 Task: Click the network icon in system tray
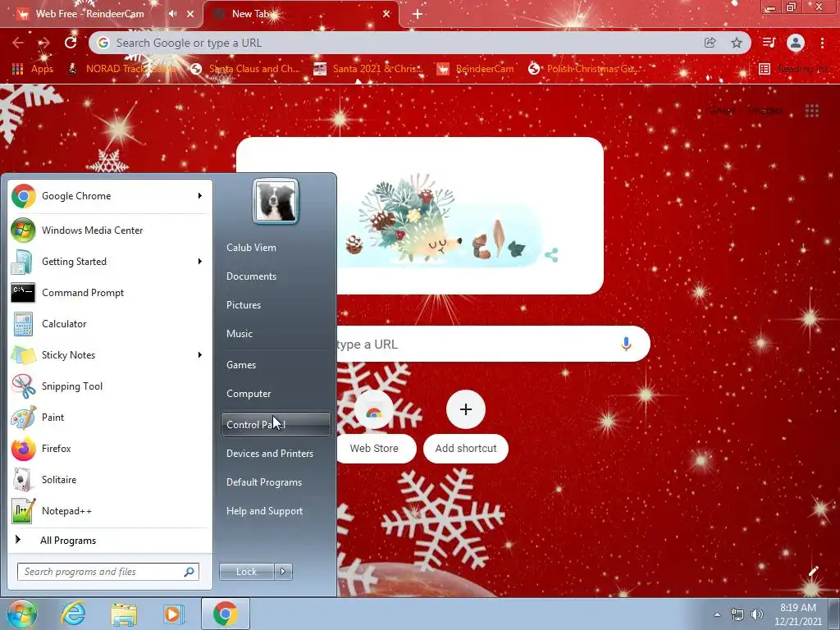[737, 614]
